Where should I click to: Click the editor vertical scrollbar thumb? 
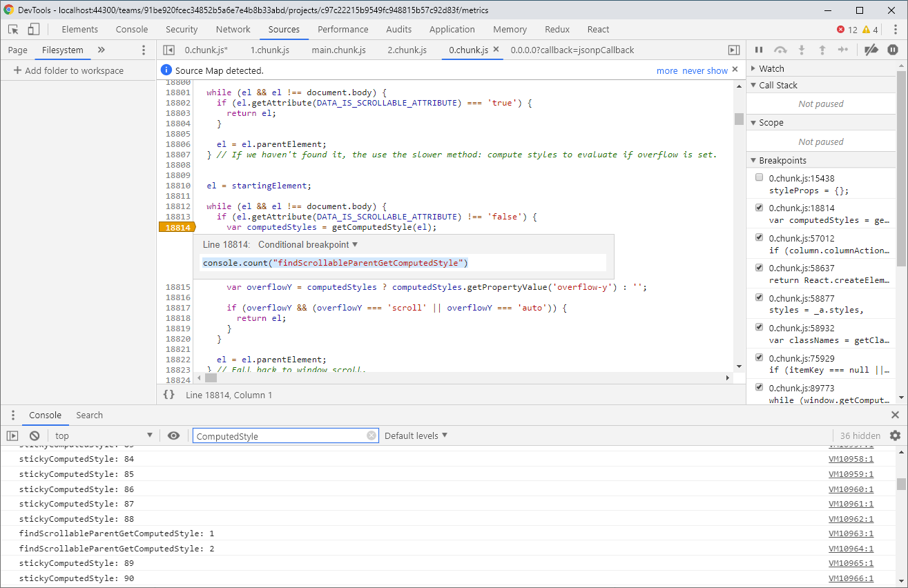point(739,119)
